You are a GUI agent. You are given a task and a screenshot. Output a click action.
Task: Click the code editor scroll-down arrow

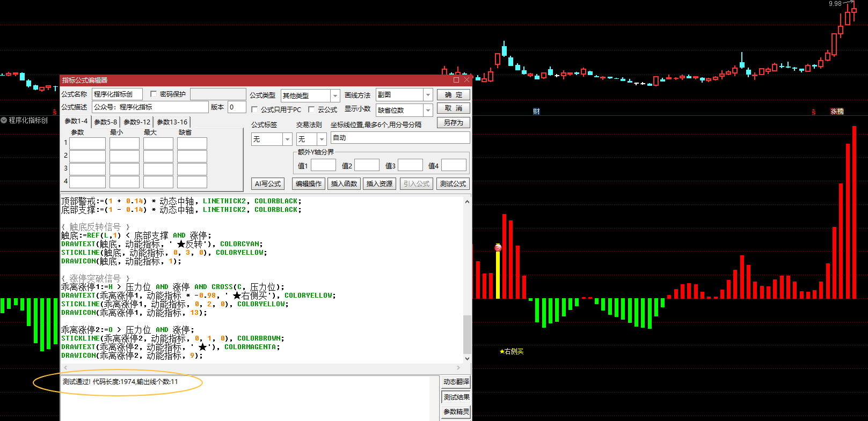pyautogui.click(x=467, y=358)
